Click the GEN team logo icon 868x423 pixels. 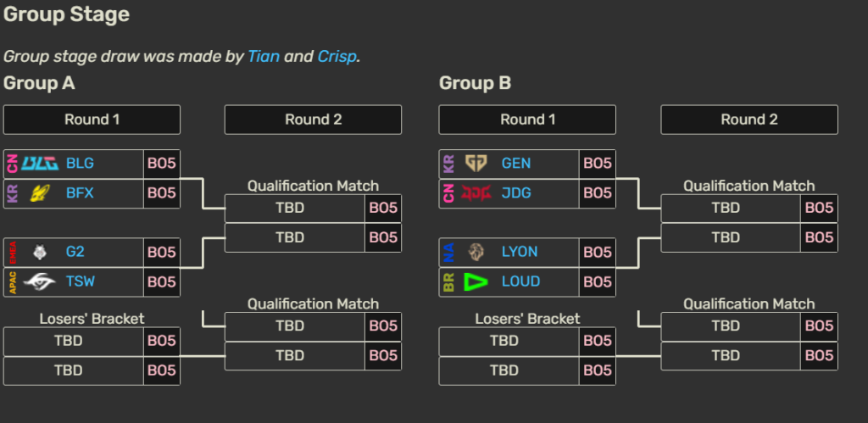(476, 163)
